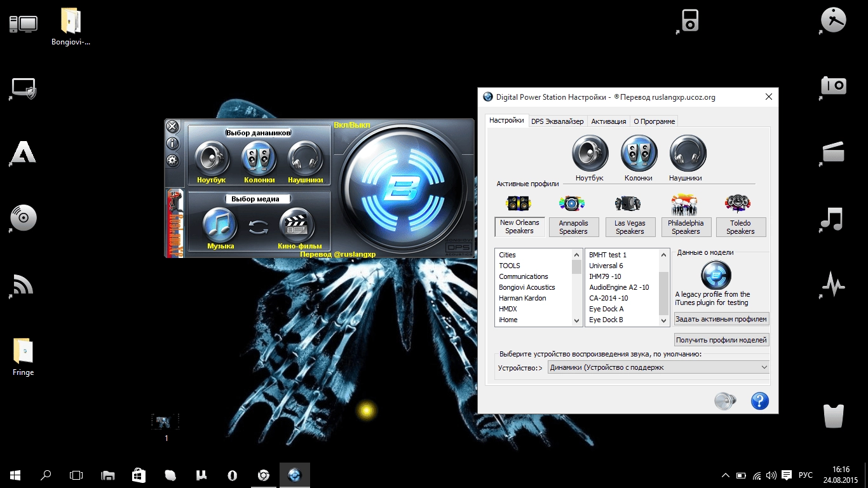Click the volume icon in system tray
Screen dimensions: 868x488
tap(771, 475)
